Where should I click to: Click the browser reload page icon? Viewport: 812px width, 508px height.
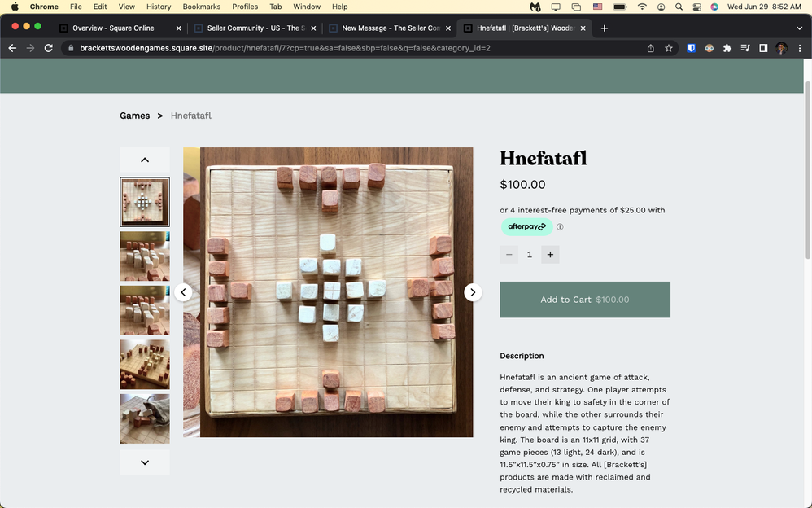[49, 48]
